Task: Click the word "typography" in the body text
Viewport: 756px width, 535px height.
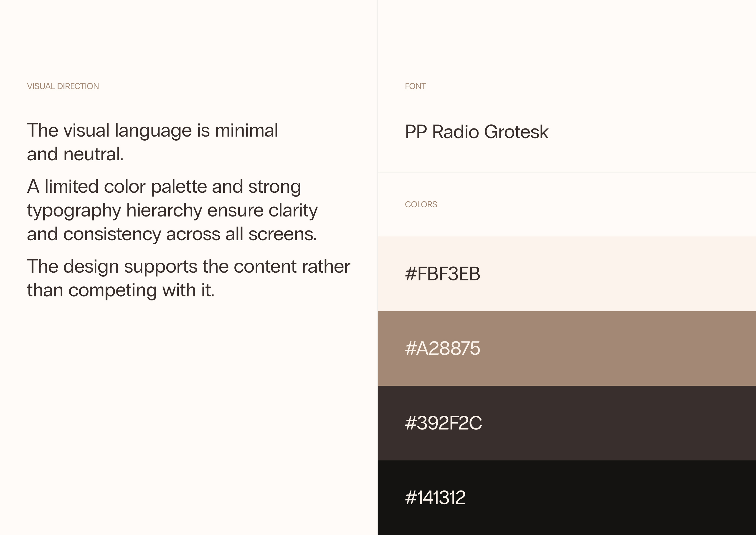Action: (x=74, y=211)
